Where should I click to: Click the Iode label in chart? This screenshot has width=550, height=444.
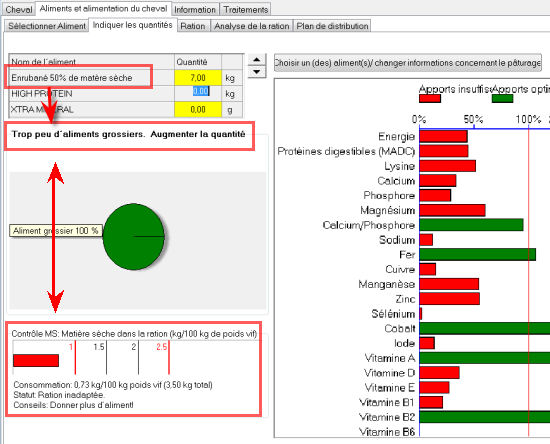[x=404, y=343]
